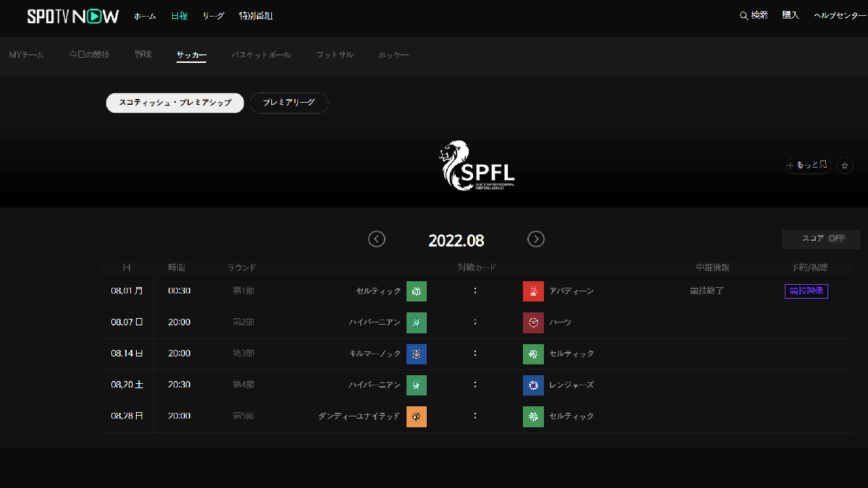The width and height of the screenshot is (868, 488).
Task: Click the 2022.08 month heading
Action: coord(456,241)
